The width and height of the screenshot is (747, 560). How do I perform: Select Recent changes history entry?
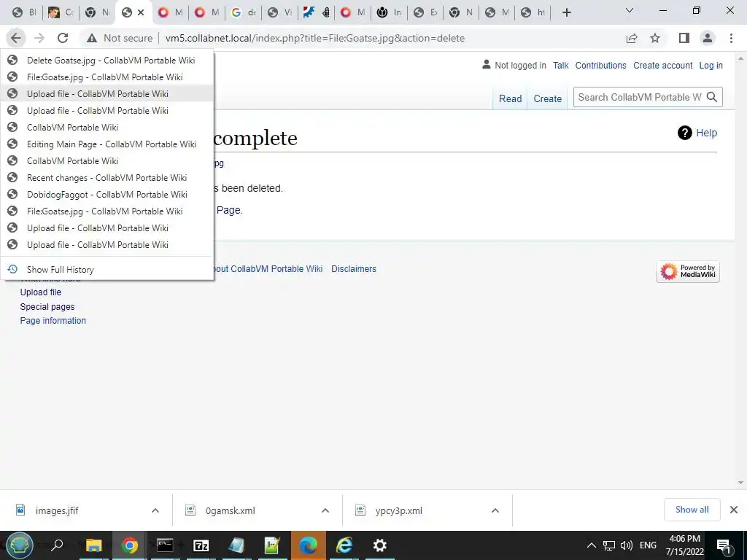[x=107, y=178]
